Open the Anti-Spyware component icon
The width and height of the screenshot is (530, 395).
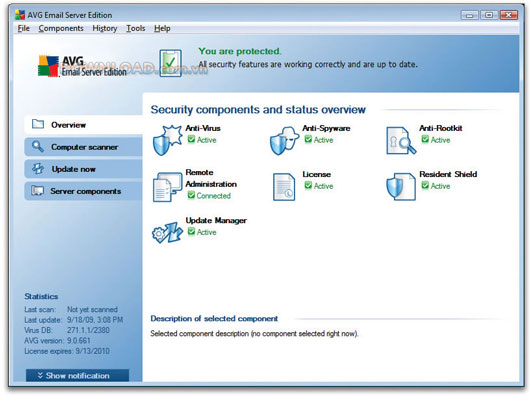(284, 141)
